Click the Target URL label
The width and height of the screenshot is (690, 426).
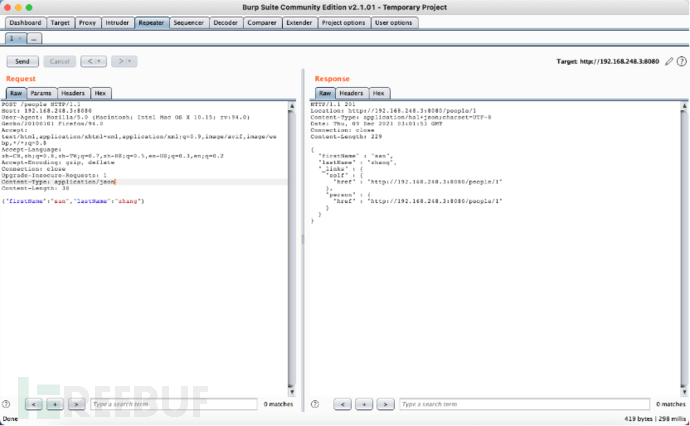pos(608,62)
